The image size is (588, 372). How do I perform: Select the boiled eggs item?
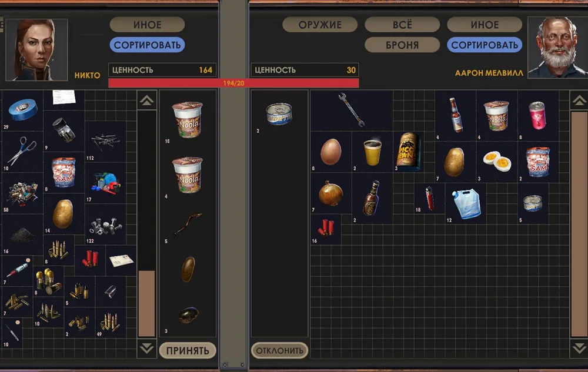coord(496,162)
